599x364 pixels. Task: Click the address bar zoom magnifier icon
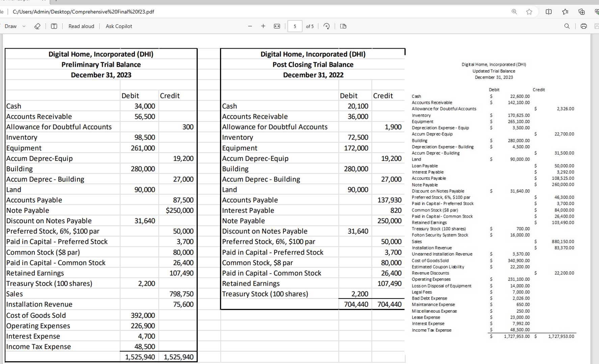coord(514,12)
